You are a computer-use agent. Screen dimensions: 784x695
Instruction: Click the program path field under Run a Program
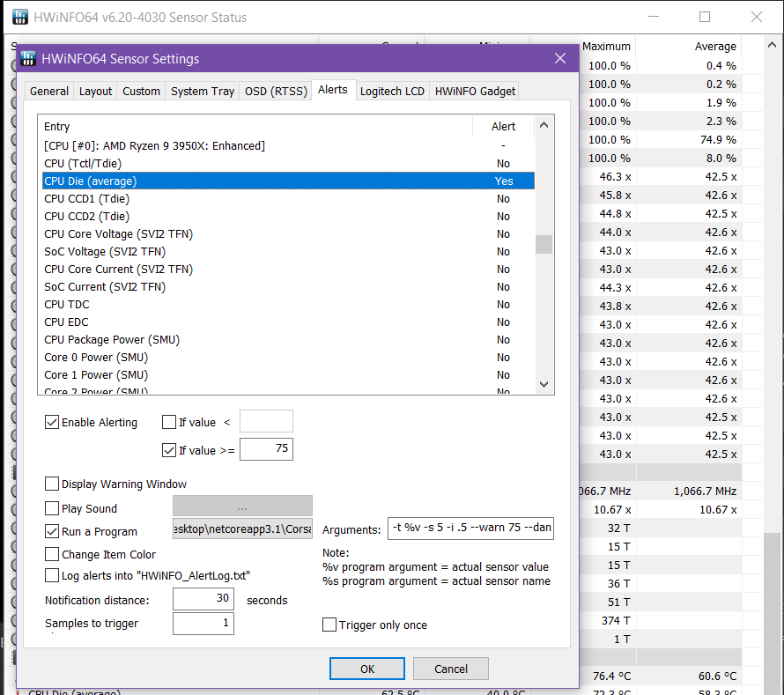(x=242, y=529)
